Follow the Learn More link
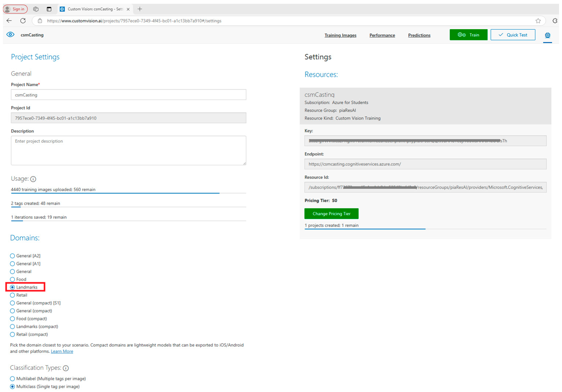The width and height of the screenshot is (562, 392). tap(62, 351)
